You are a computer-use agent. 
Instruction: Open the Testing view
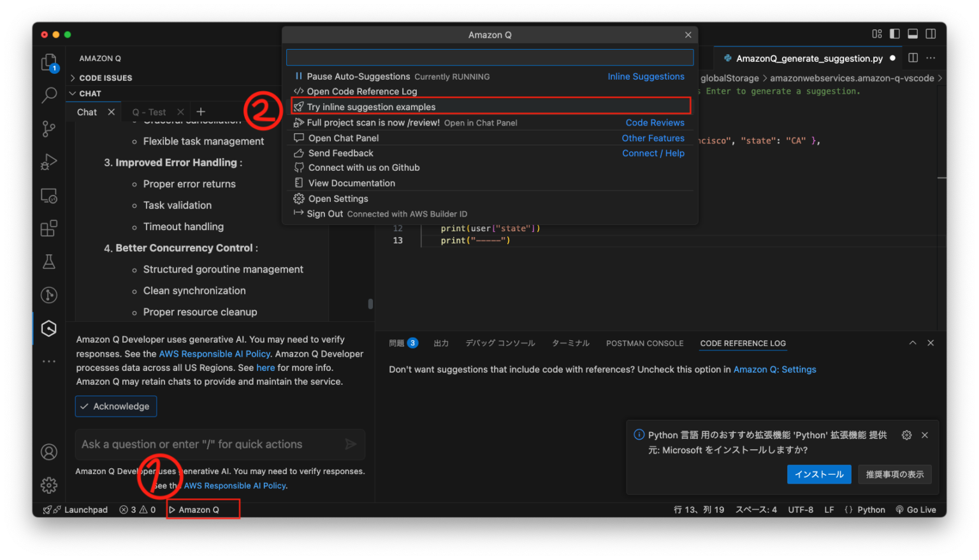48,261
